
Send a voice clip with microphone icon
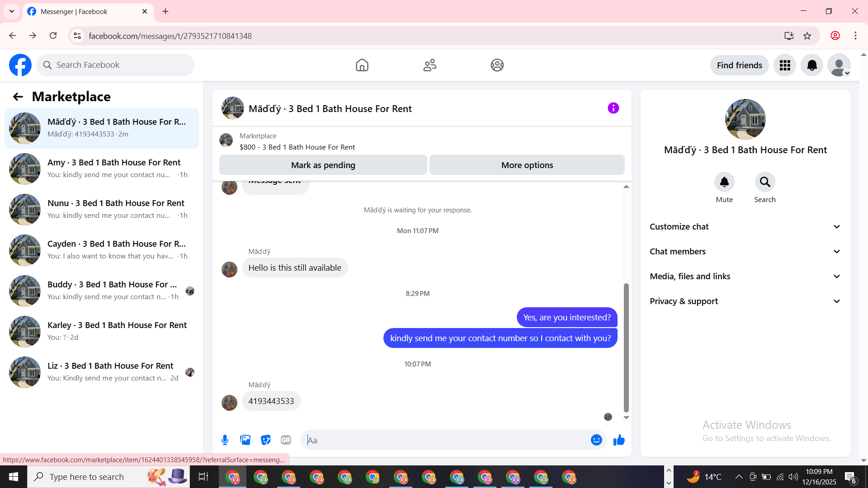click(225, 440)
